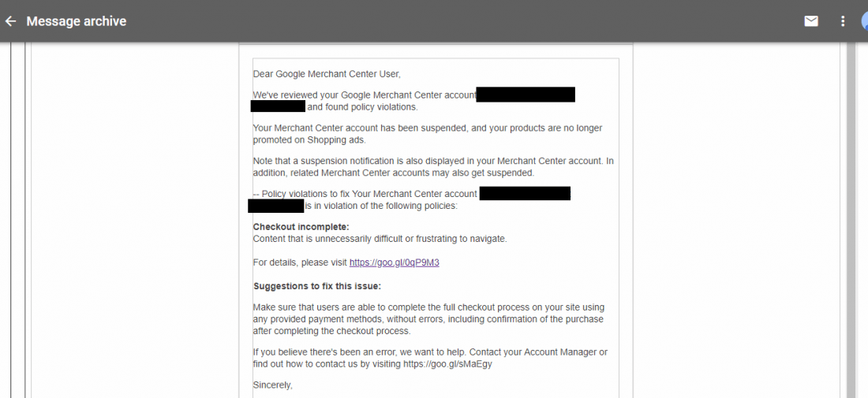Open the mail envelope icon in header

[x=811, y=21]
